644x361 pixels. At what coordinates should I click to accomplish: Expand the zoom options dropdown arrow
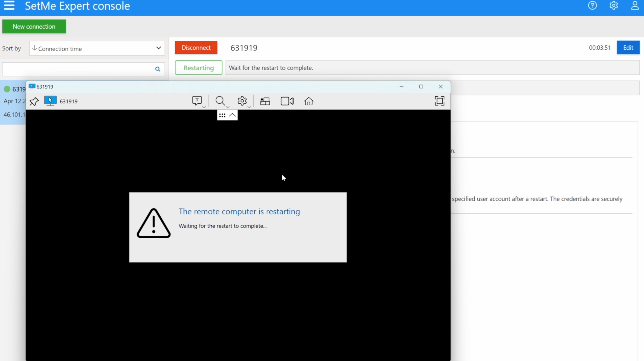228,107
